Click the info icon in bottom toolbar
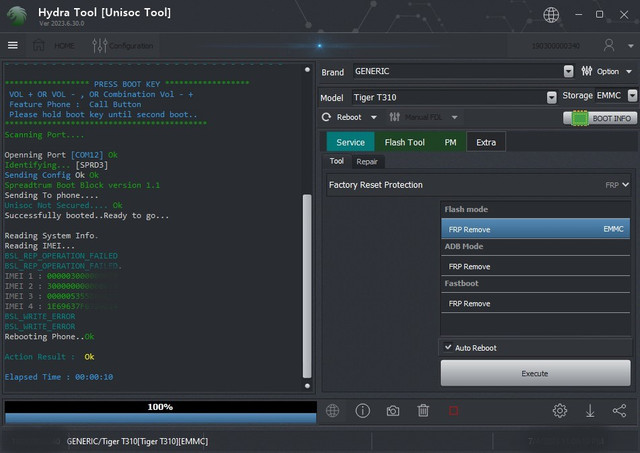 (363, 410)
